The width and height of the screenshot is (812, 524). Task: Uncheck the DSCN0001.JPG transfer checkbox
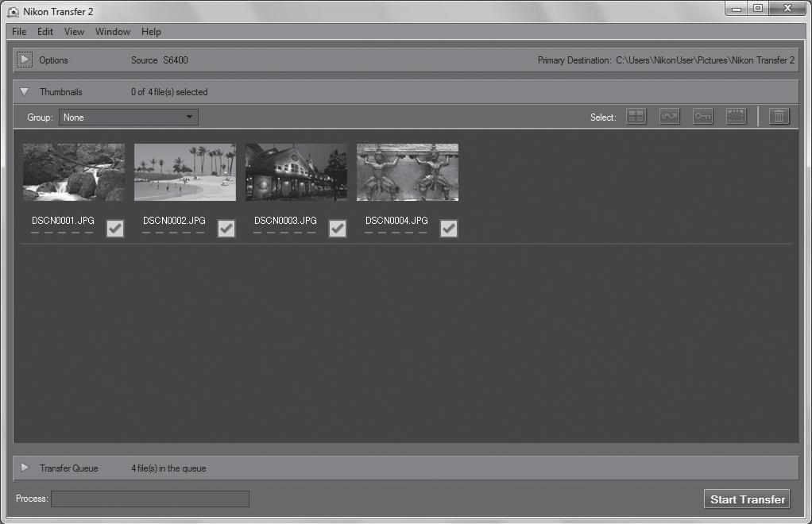click(x=115, y=228)
